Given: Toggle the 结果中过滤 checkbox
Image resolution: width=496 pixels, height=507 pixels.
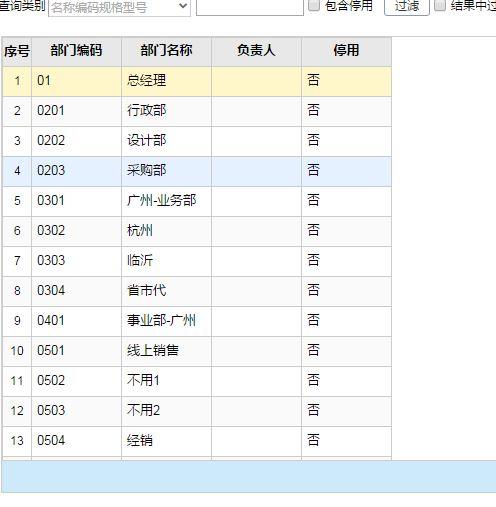Looking at the screenshot, I should pos(440,5).
